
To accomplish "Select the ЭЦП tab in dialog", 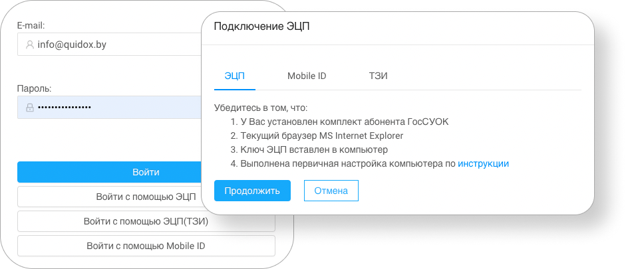I will [235, 76].
